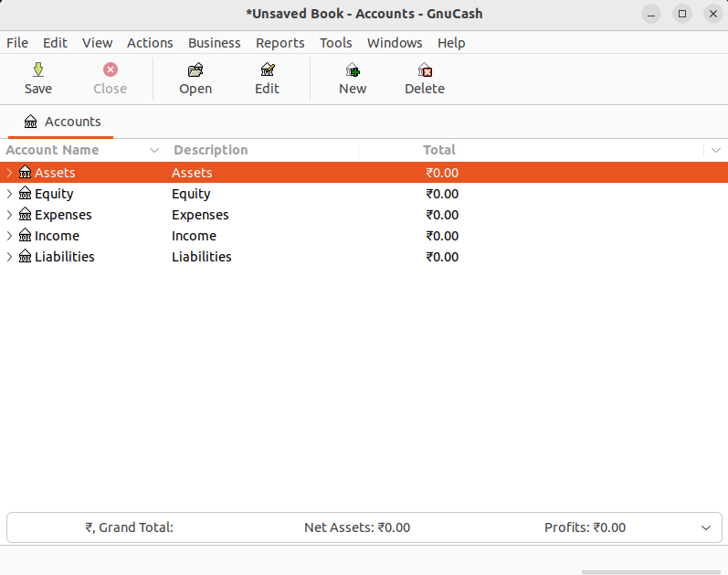Image resolution: width=728 pixels, height=575 pixels.
Task: Select the Equity account name
Action: pos(54,194)
